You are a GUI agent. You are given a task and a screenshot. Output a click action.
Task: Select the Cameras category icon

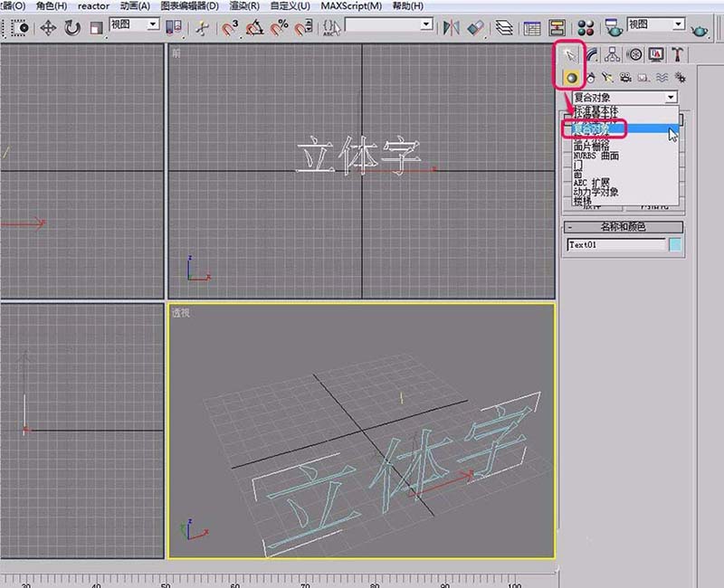(x=625, y=77)
